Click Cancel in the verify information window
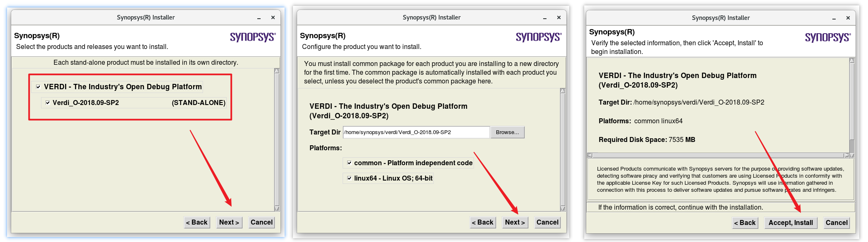This screenshot has height=242, width=868. click(837, 223)
